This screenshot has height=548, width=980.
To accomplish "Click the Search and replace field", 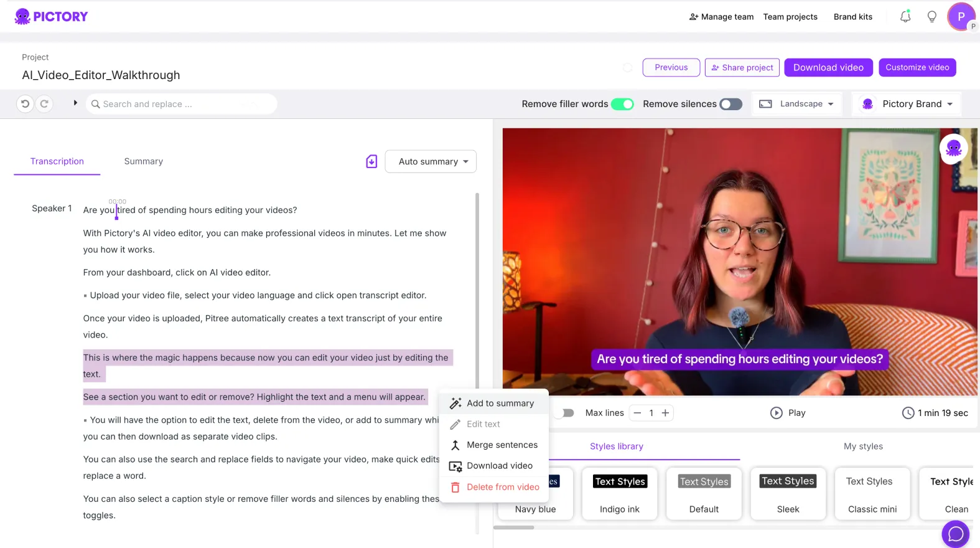I will [x=180, y=104].
